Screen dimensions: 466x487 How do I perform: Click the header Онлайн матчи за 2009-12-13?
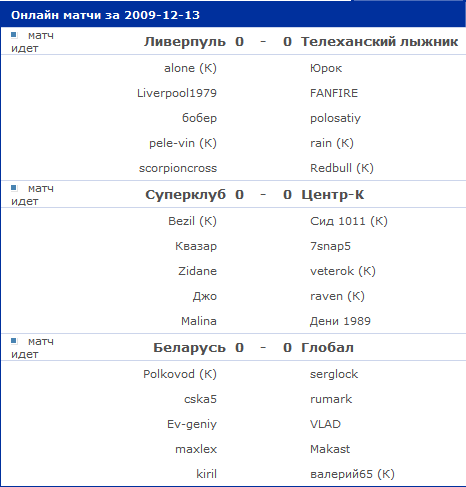105,15
